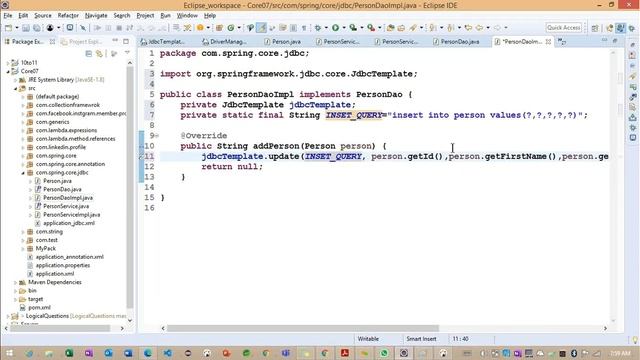Image resolution: width=640 pixels, height=360 pixels.
Task: Open the dropdown arrow next to Run
Action: 344,28
